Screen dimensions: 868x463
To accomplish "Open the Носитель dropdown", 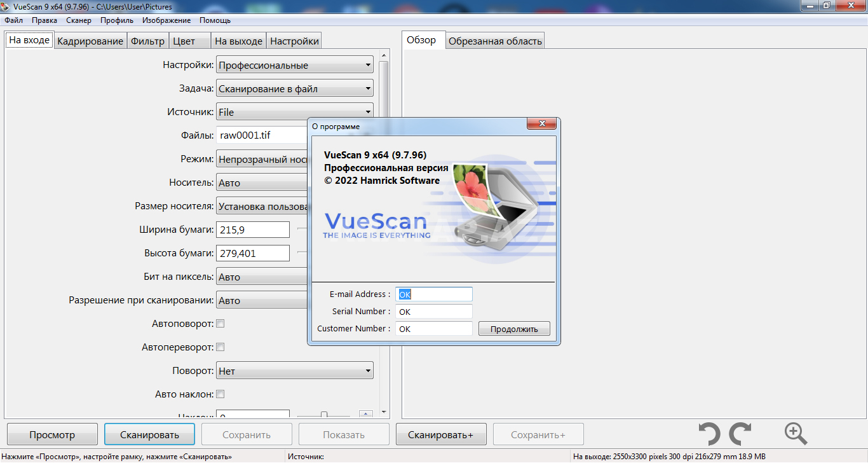I will coord(262,183).
